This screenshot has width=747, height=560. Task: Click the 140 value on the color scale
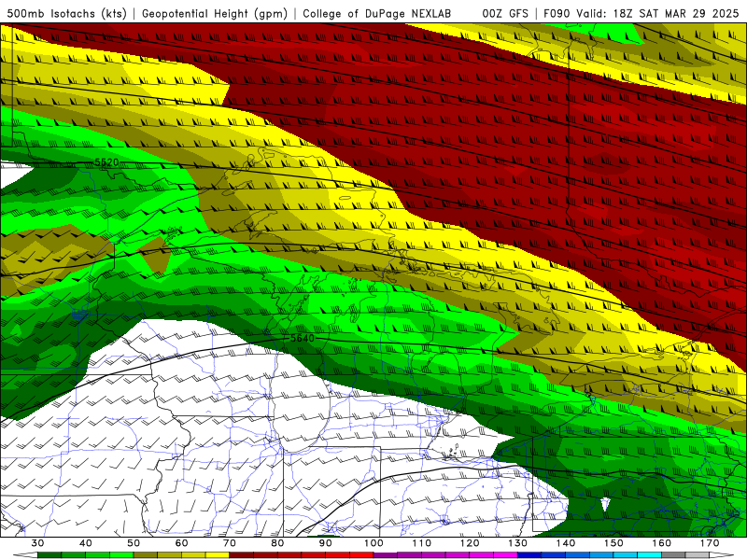click(566, 543)
